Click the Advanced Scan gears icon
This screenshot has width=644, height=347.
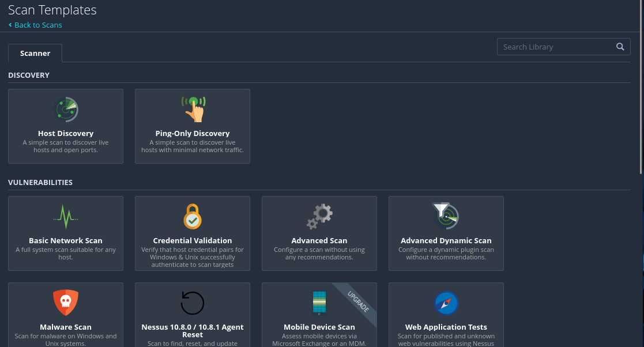click(319, 216)
